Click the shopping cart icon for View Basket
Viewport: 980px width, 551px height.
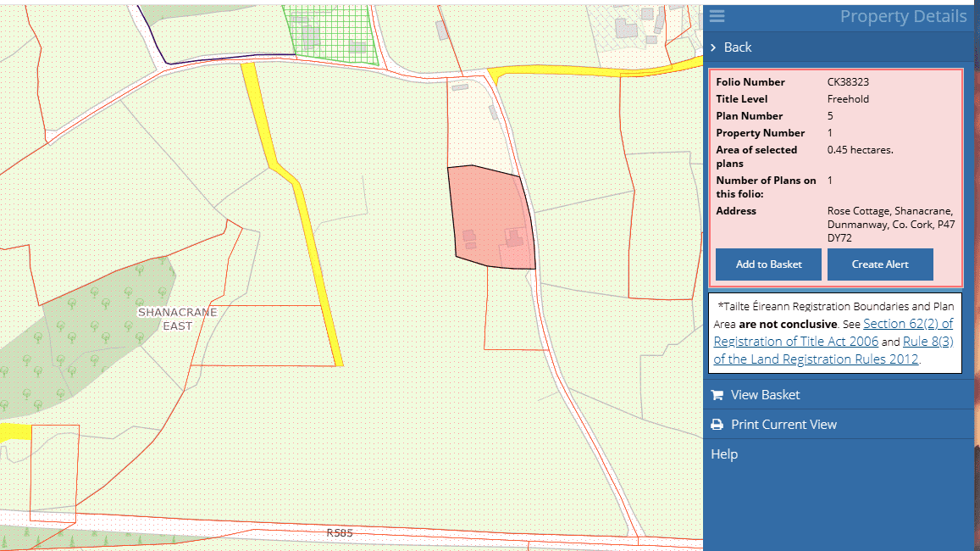pos(717,395)
